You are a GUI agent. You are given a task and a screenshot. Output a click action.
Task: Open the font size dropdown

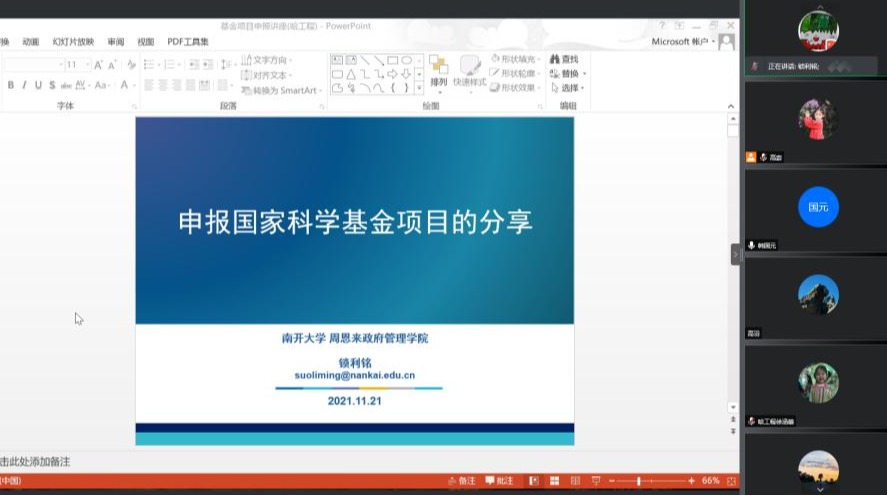tap(87, 65)
